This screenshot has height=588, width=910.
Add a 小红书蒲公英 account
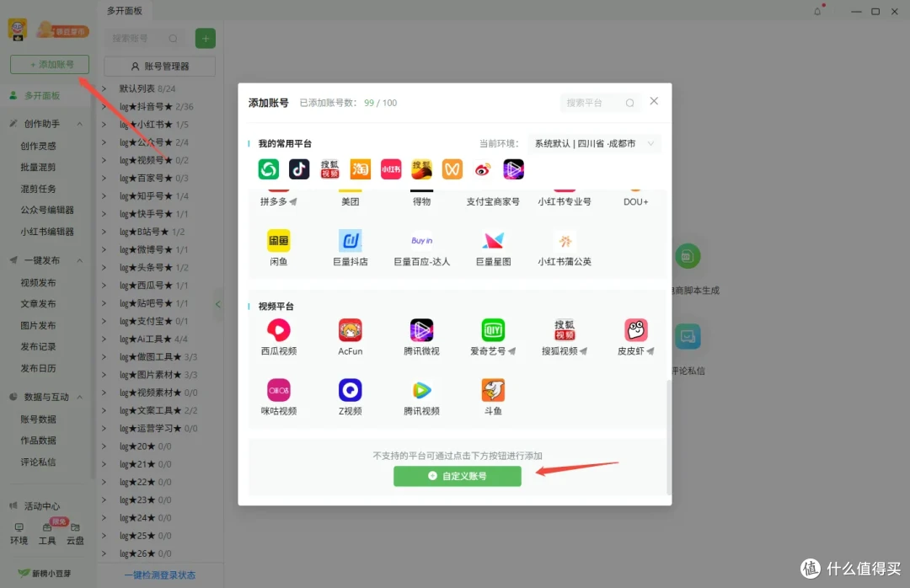[564, 248]
